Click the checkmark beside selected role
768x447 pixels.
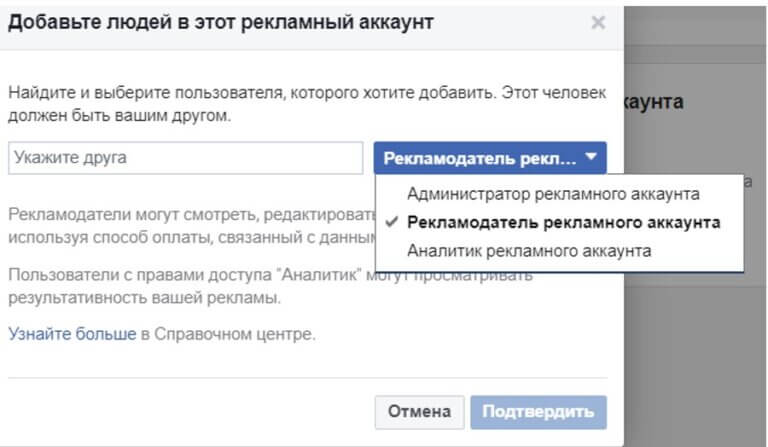tap(389, 222)
